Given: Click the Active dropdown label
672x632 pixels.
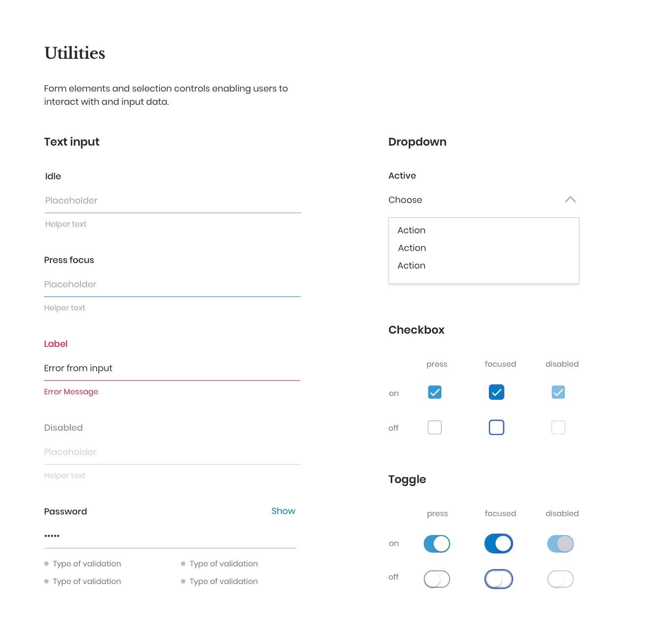Looking at the screenshot, I should click(x=402, y=176).
